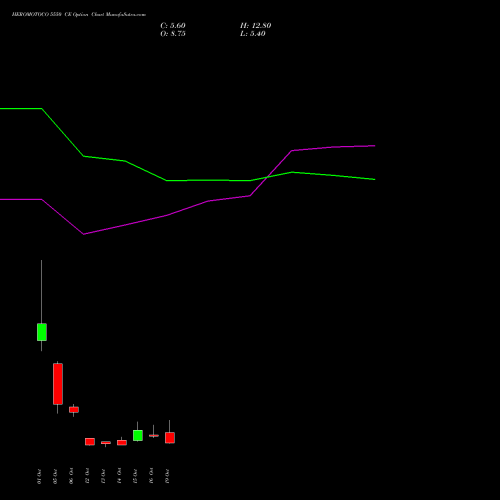Click the 01 Oct date label
The height and width of the screenshot is (500, 500).
[39, 476]
